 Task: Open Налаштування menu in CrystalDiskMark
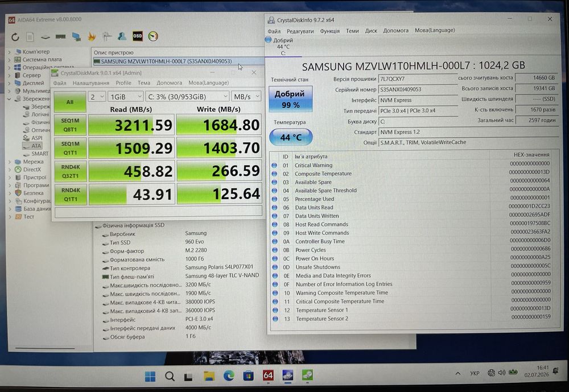(90, 83)
